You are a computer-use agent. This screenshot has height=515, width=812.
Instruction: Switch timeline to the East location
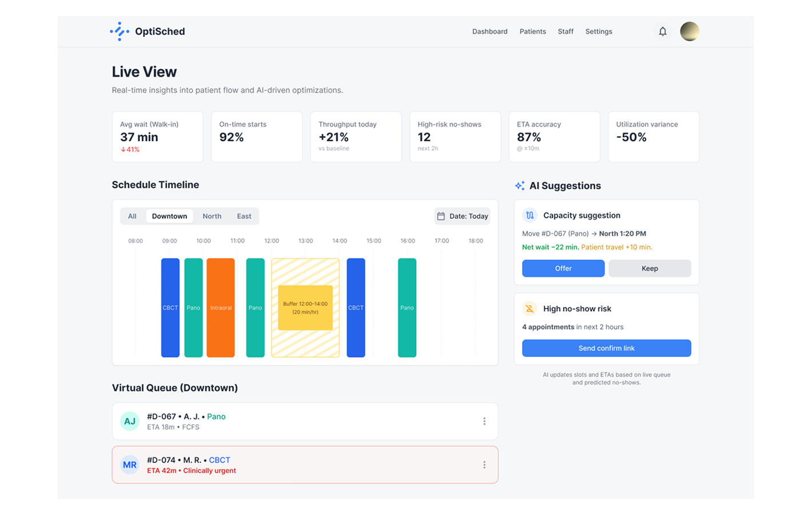pyautogui.click(x=244, y=216)
